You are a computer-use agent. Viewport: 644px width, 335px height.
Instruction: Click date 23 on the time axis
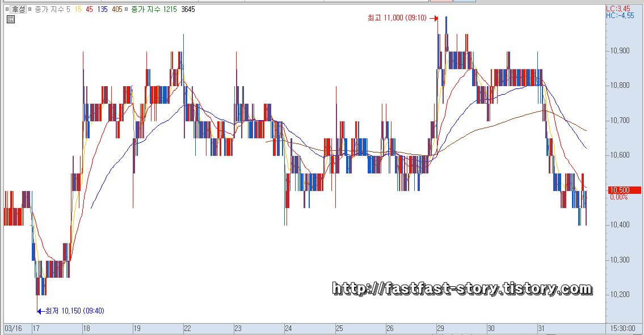238,328
